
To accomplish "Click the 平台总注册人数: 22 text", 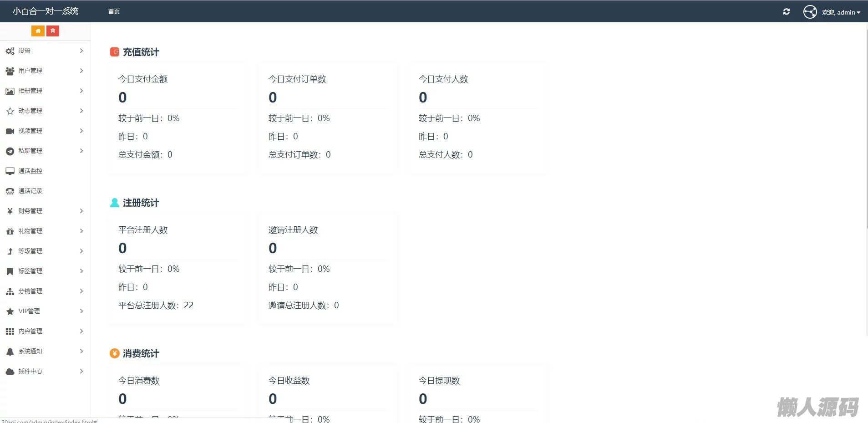I will (x=156, y=306).
